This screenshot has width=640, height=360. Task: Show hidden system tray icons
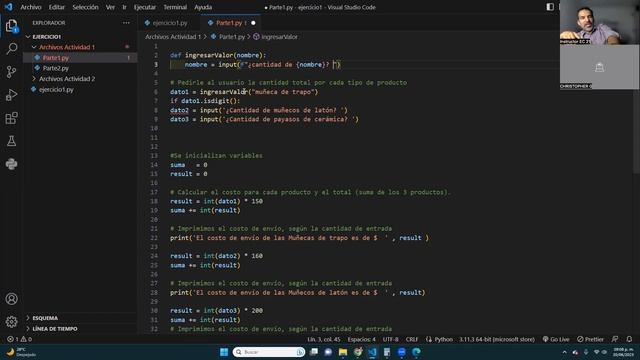coord(564,352)
